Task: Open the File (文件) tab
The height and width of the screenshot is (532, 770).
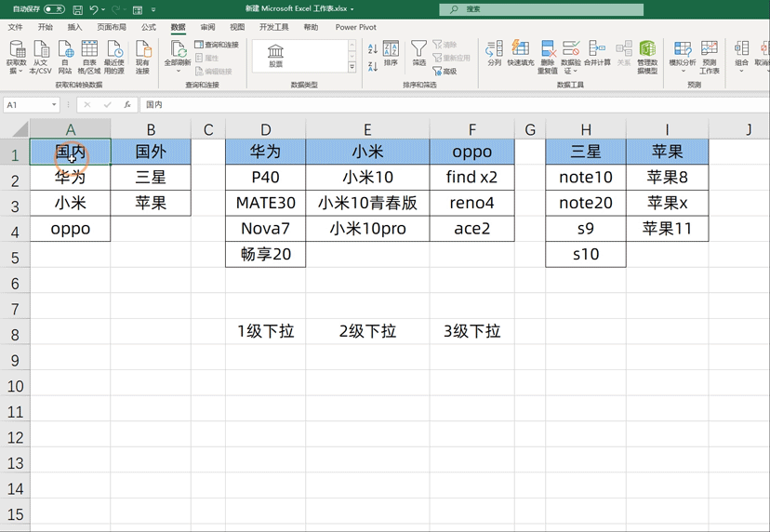Action: (x=15, y=27)
